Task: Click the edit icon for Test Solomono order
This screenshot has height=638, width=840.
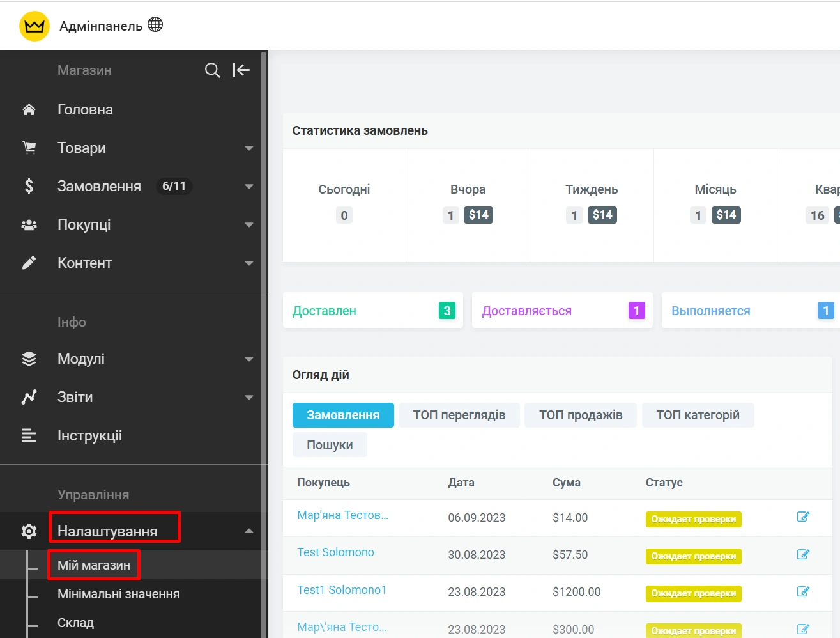Action: 803,554
